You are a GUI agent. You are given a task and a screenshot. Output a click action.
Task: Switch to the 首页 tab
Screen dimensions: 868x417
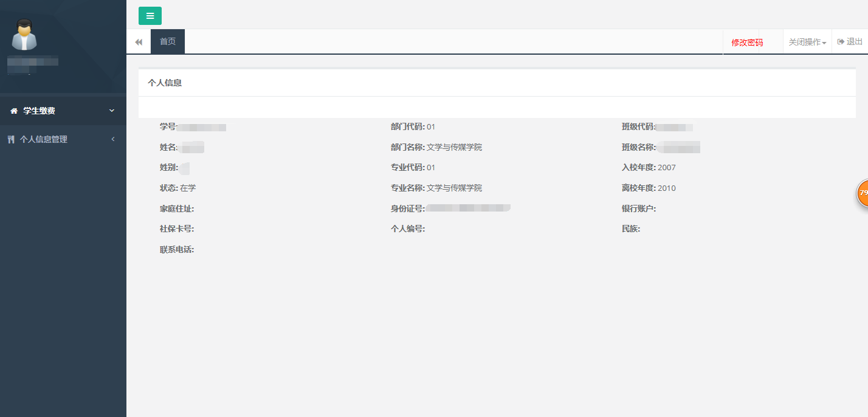[x=168, y=42]
